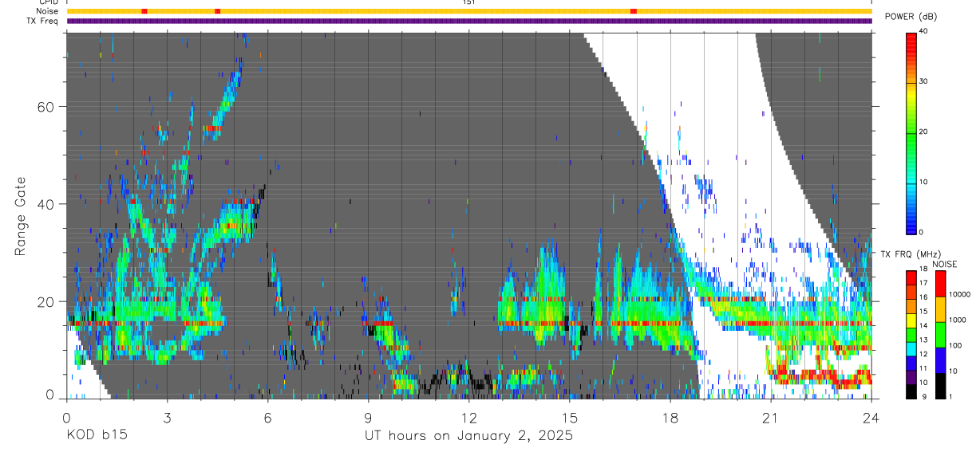Viewport: 980px width, 452px height.
Task: Click the "KOD b15" radar beam label
Action: [x=96, y=435]
